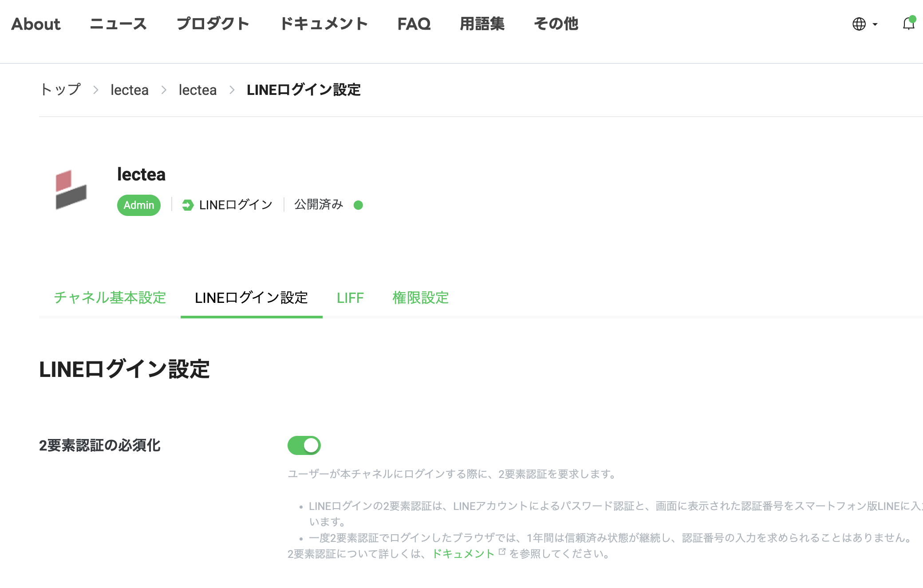Click the globe language selector icon
923x588 pixels.
(859, 24)
